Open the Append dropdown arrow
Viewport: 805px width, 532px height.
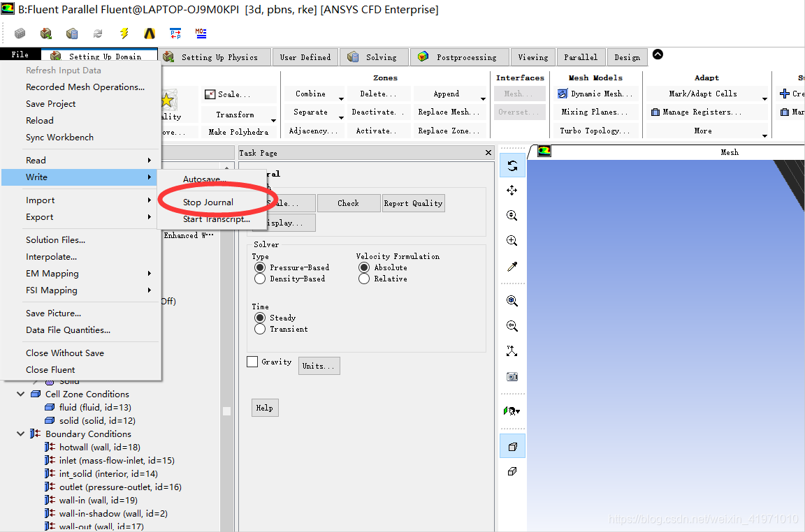click(x=483, y=98)
